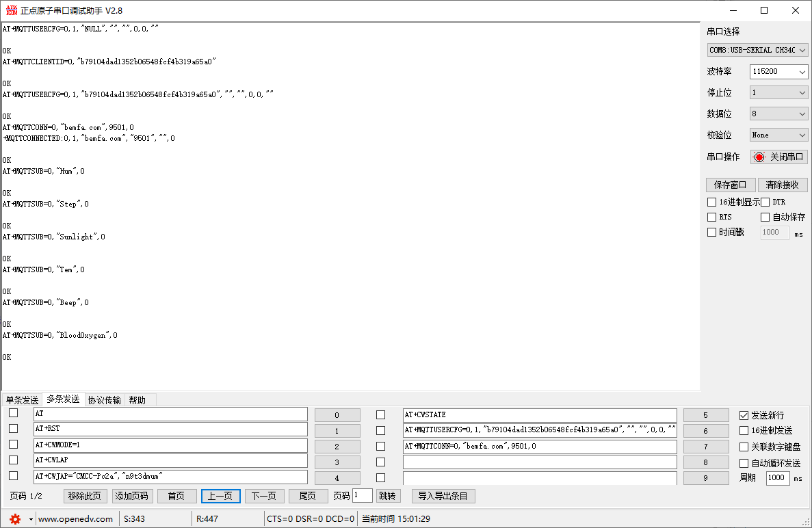Toggle the DTR checkbox
Screen dimensions: 812x528
(x=765, y=202)
